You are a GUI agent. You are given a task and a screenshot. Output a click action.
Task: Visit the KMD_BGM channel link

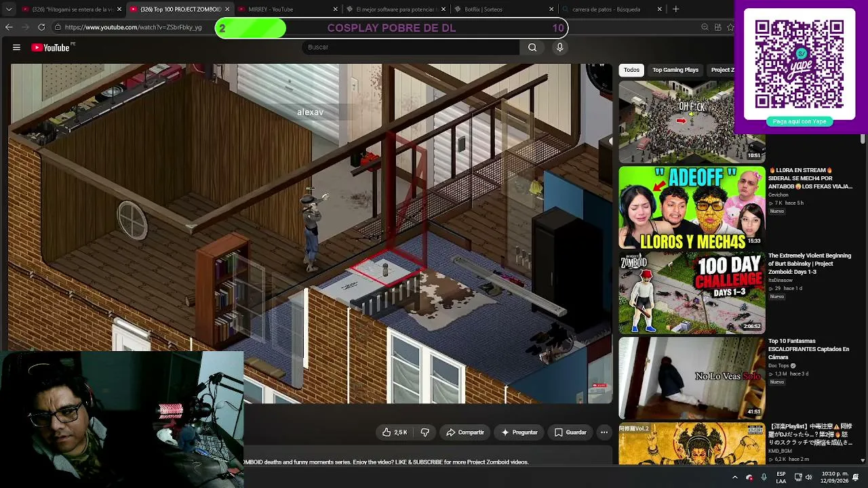(x=780, y=451)
